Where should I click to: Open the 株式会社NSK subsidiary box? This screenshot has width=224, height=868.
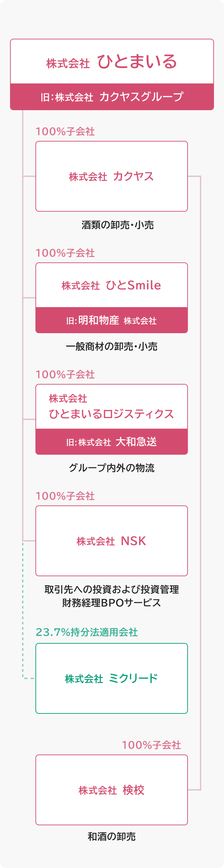(x=112, y=541)
